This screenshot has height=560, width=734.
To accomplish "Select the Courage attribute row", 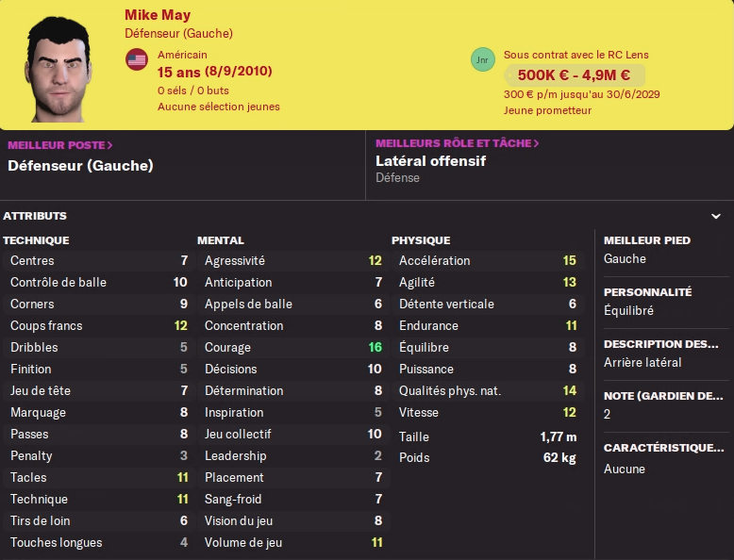I will (x=292, y=348).
